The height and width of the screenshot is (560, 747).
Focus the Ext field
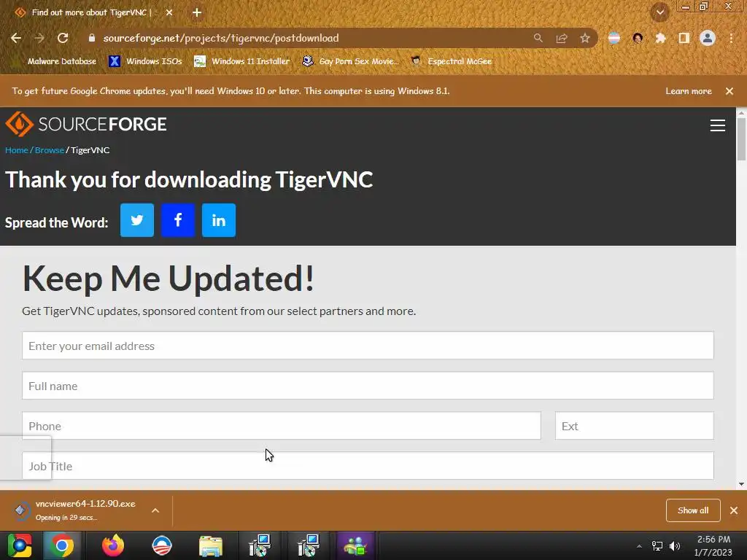pos(635,425)
